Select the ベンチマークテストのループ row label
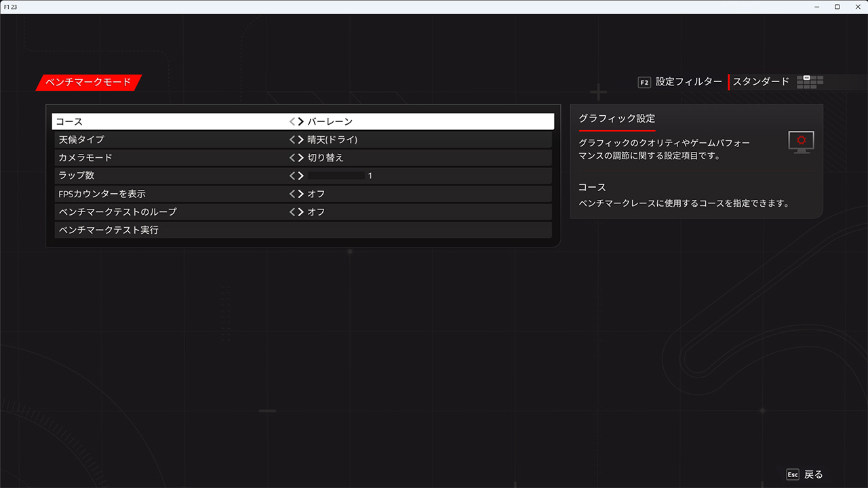This screenshot has width=868, height=488. (x=118, y=211)
